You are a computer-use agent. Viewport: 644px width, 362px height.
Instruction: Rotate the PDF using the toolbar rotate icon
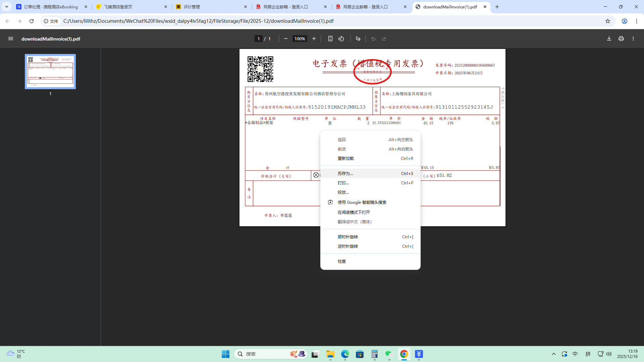(341, 39)
